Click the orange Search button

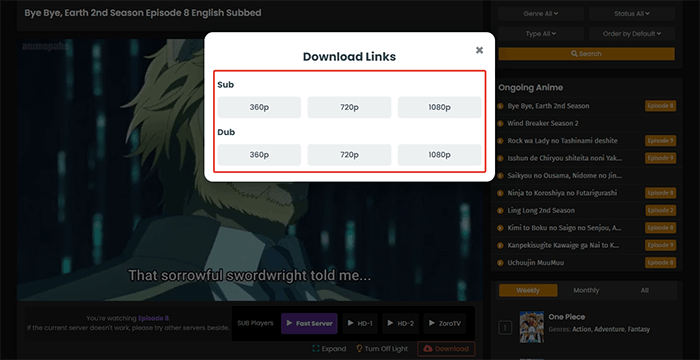[x=586, y=54]
